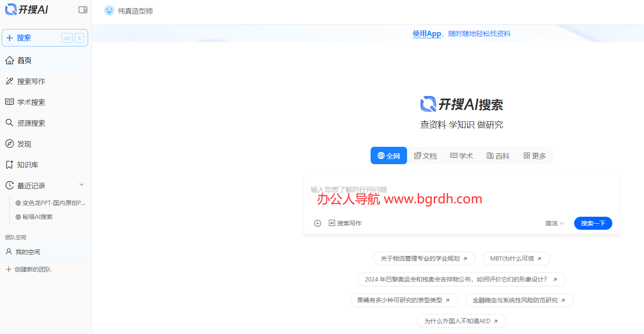Click the globe icon before 秘塔AI搜索 record
Viewport: 644px width, 334px height.
[x=18, y=217]
